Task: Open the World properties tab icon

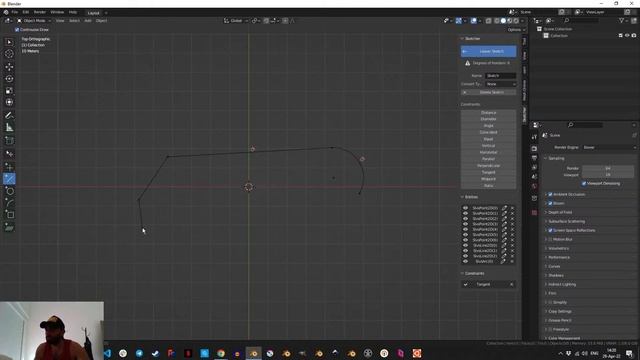Action: point(534,186)
